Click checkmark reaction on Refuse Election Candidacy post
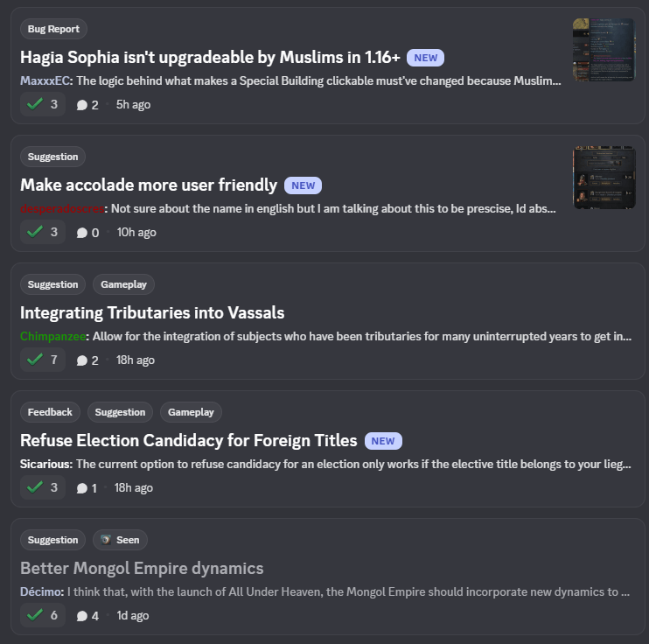 click(x=43, y=488)
